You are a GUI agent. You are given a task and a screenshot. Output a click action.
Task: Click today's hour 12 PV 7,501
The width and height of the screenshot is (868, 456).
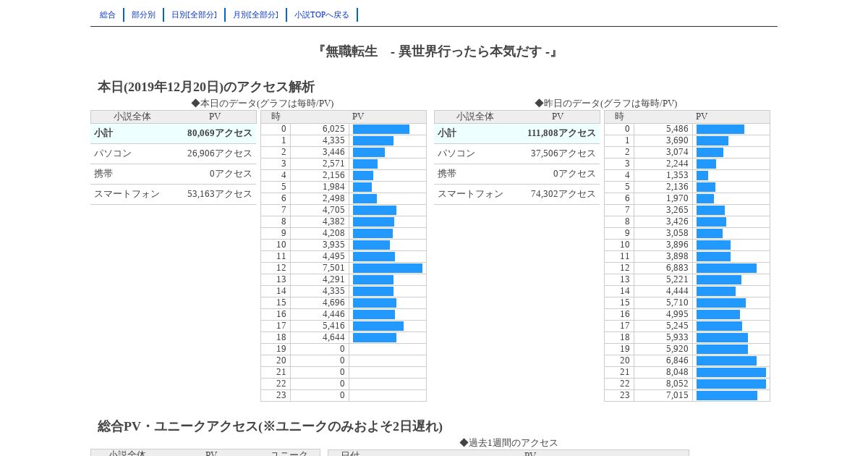tap(333, 268)
